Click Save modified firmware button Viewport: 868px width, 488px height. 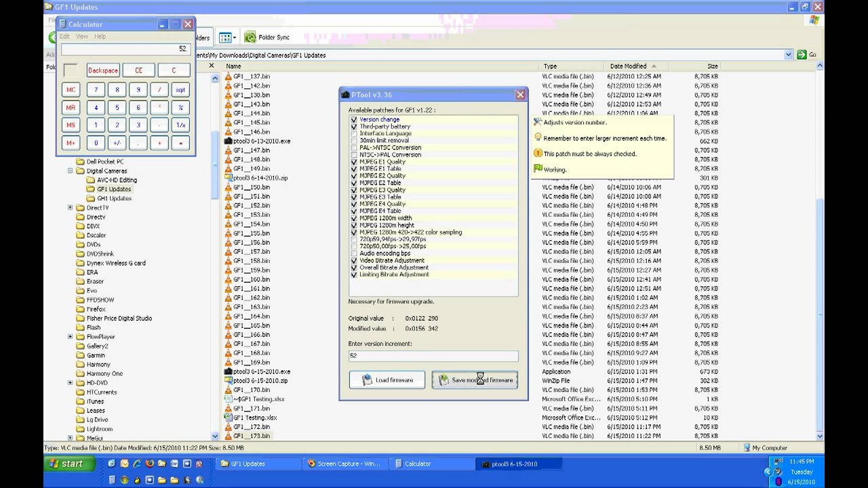tap(475, 380)
